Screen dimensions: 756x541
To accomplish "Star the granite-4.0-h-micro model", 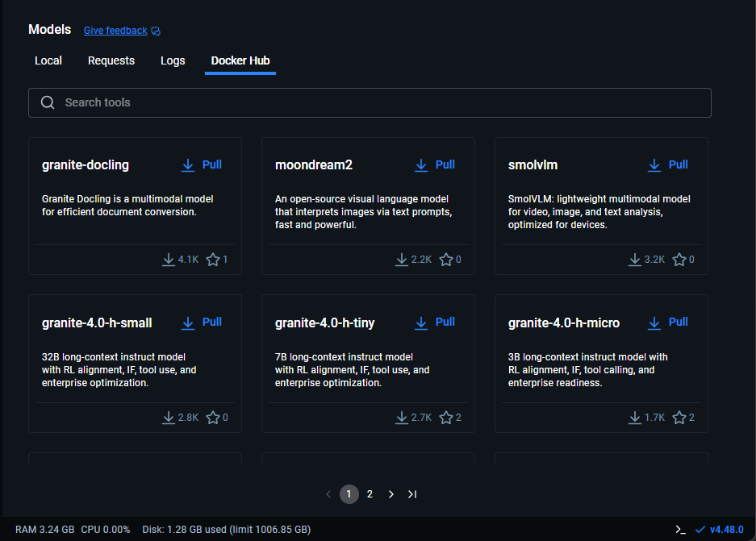I will [x=679, y=418].
